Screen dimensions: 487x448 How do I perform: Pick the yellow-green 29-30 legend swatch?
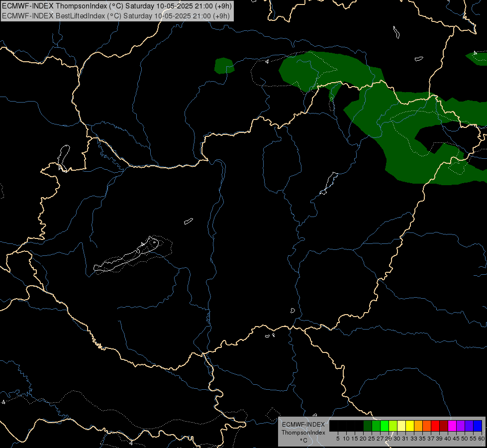393,426
